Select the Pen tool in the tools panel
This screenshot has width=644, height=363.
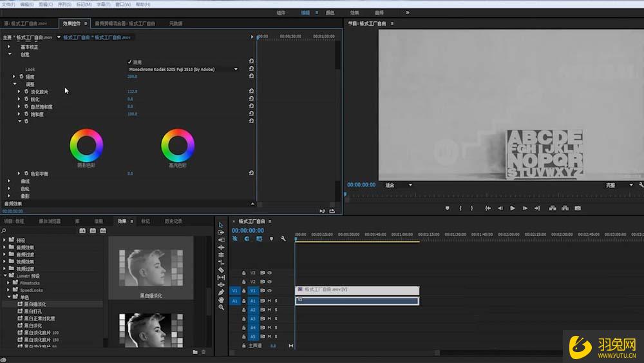point(222,292)
